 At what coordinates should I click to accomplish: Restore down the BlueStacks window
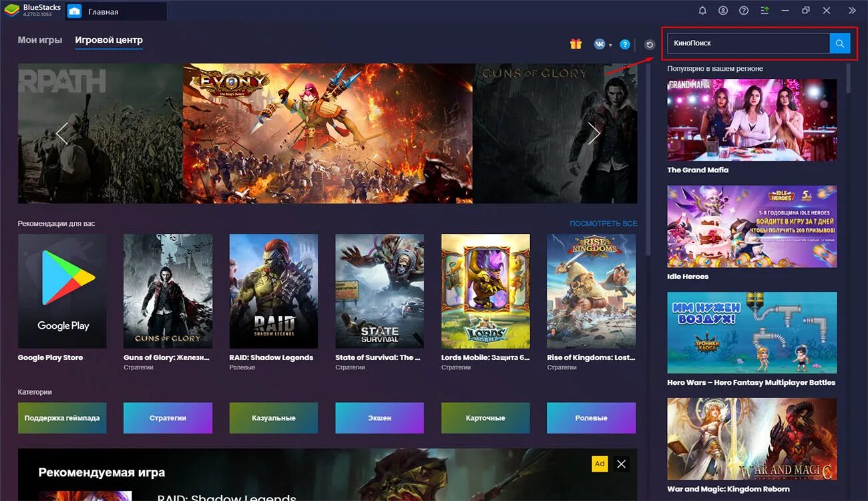coord(806,11)
